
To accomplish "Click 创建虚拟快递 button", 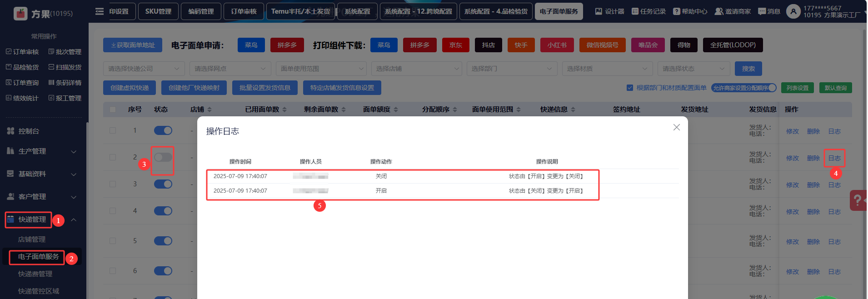I will pyautogui.click(x=130, y=88).
